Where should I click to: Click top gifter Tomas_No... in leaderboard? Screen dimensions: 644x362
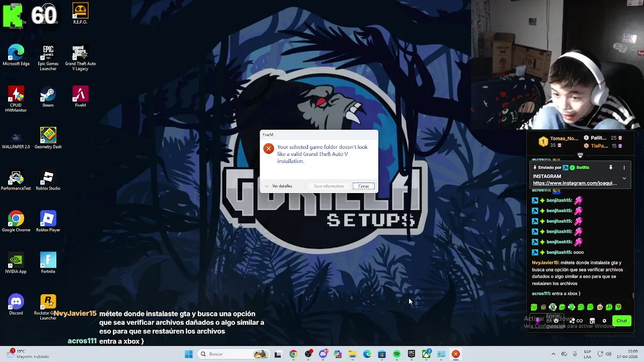pos(564,138)
